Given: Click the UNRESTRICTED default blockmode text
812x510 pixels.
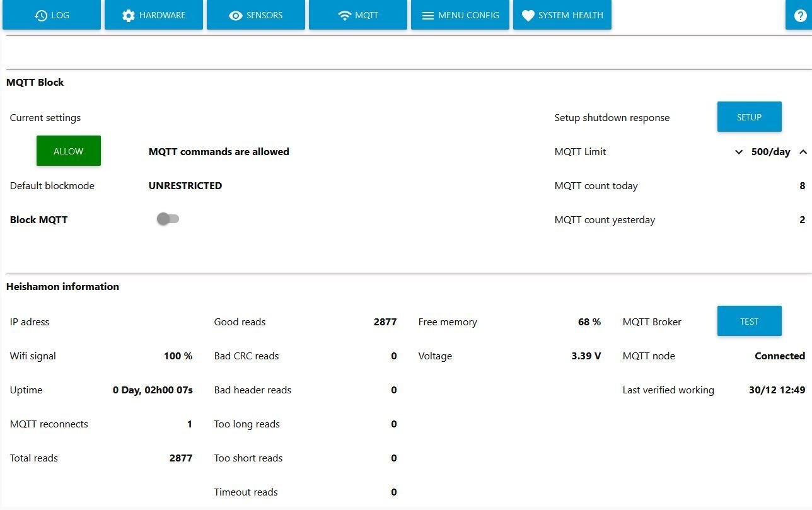Looking at the screenshot, I should coord(185,185).
